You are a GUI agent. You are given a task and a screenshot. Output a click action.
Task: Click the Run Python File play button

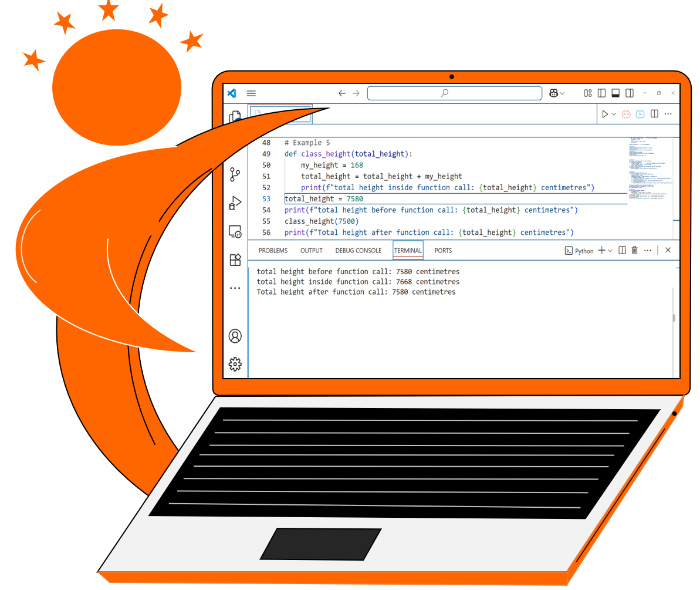pos(604,114)
